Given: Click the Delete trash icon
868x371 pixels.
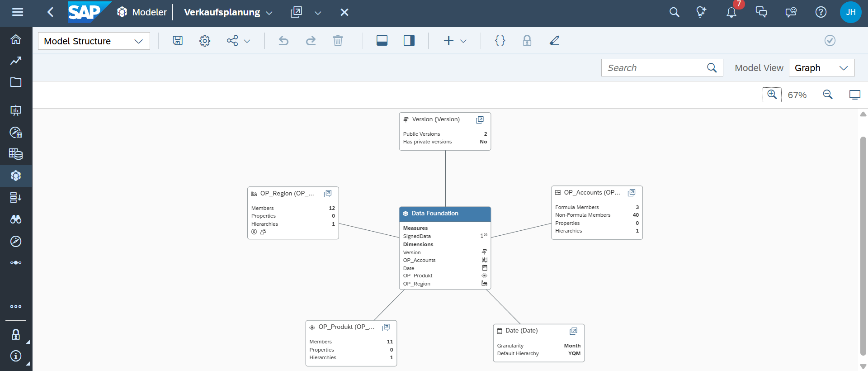Looking at the screenshot, I should click(338, 41).
